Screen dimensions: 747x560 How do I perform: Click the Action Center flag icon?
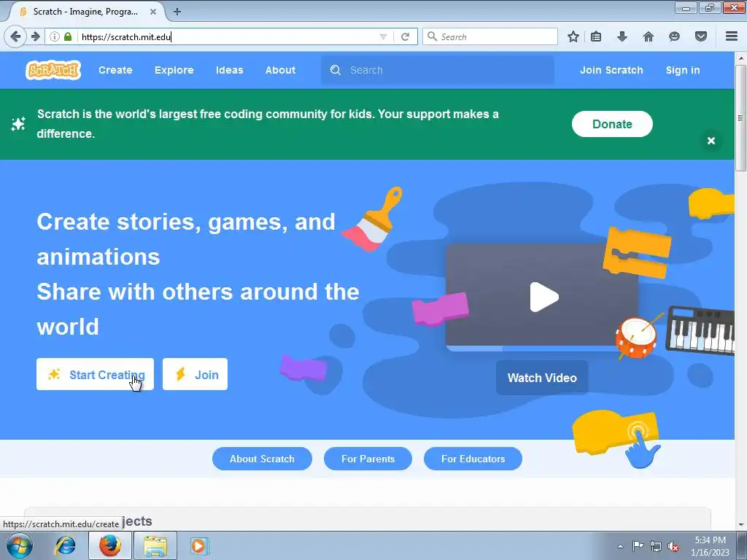pyautogui.click(x=638, y=546)
